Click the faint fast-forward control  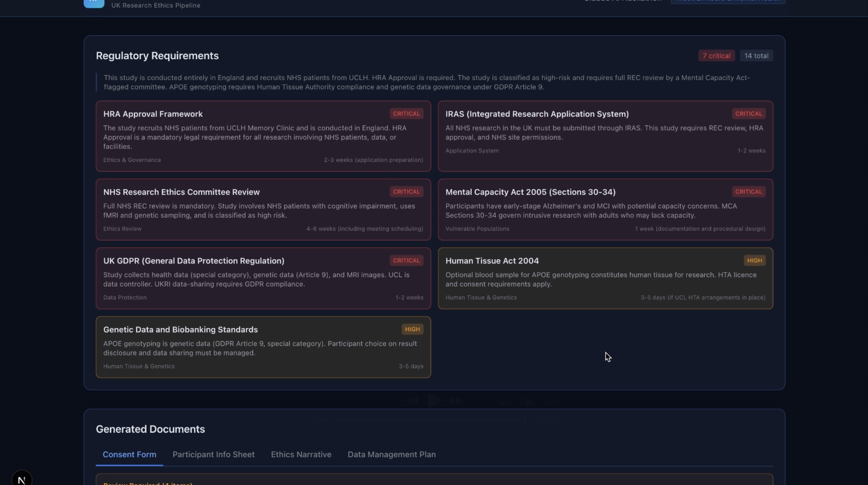(x=456, y=400)
